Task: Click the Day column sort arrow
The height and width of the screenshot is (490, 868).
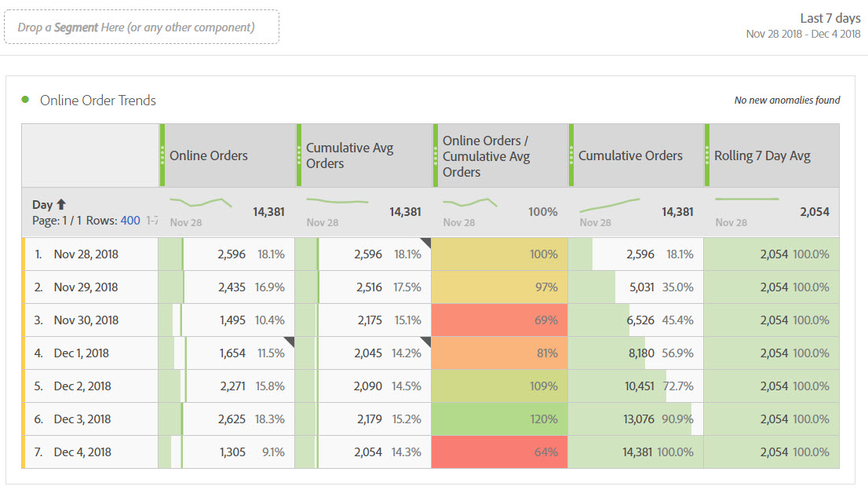Action: coord(61,205)
